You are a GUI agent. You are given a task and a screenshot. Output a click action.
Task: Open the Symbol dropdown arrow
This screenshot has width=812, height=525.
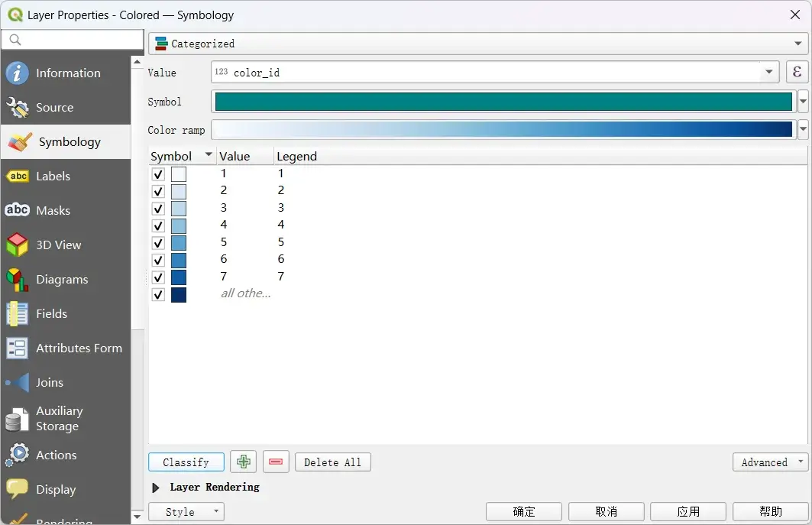[803, 101]
